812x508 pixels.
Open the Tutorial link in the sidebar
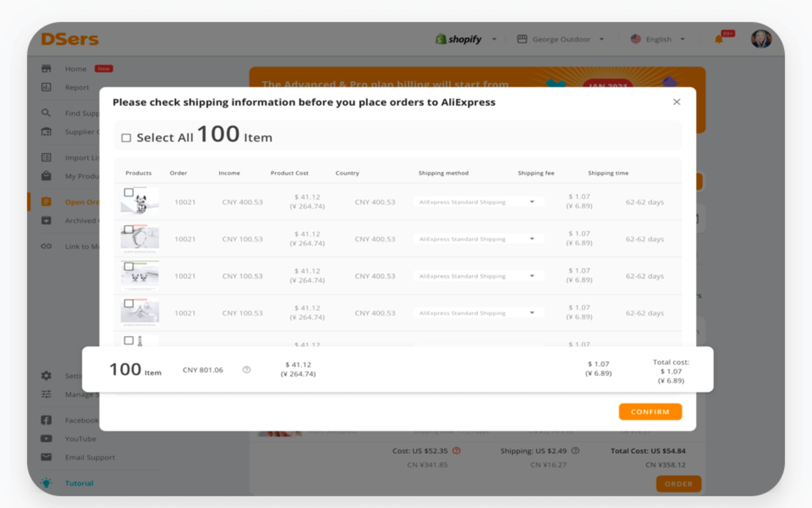coord(79,483)
